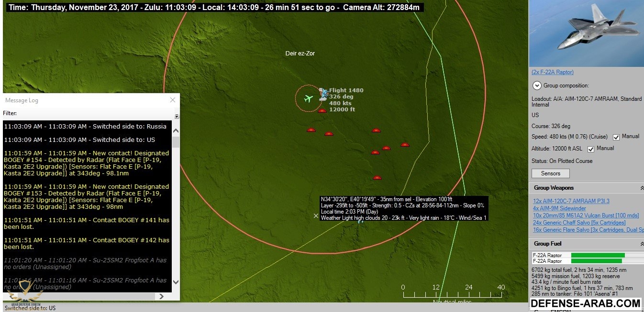Open the 4x AIM-9M Sidewinder link

click(x=559, y=208)
